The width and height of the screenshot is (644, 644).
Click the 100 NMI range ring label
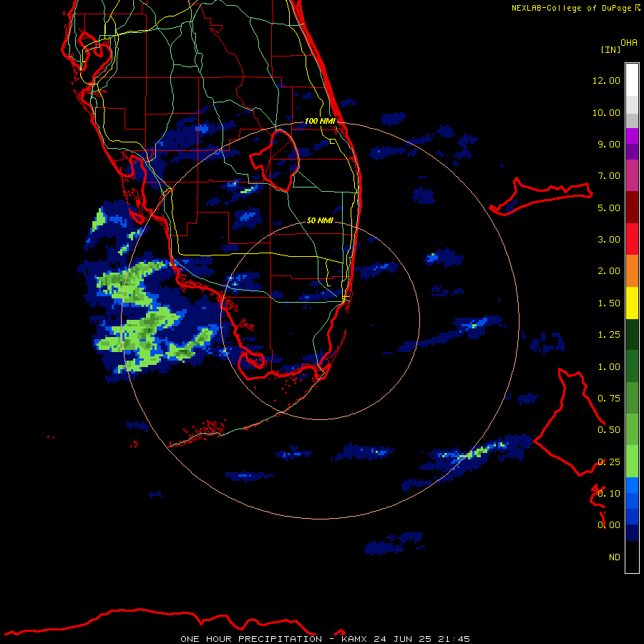tap(320, 121)
